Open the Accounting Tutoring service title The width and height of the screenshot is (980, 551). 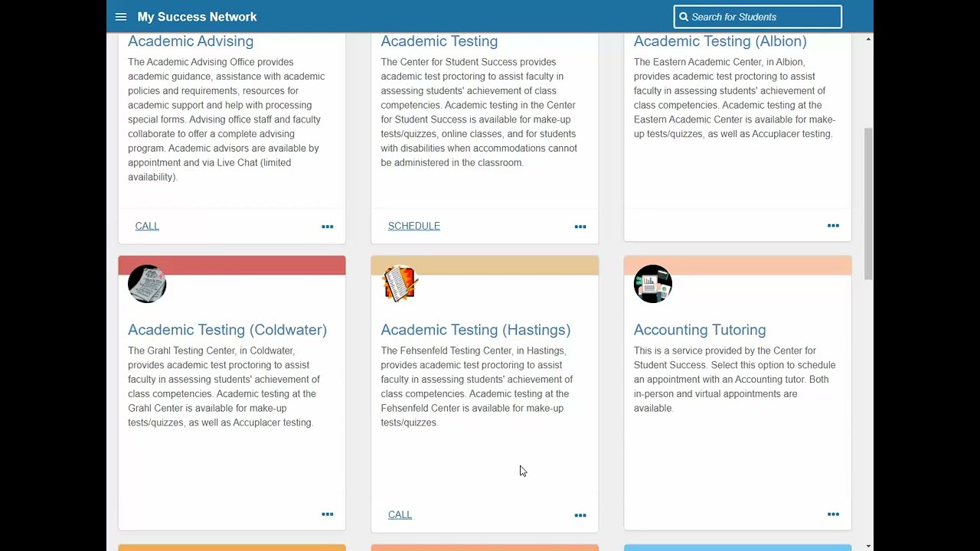pos(700,330)
